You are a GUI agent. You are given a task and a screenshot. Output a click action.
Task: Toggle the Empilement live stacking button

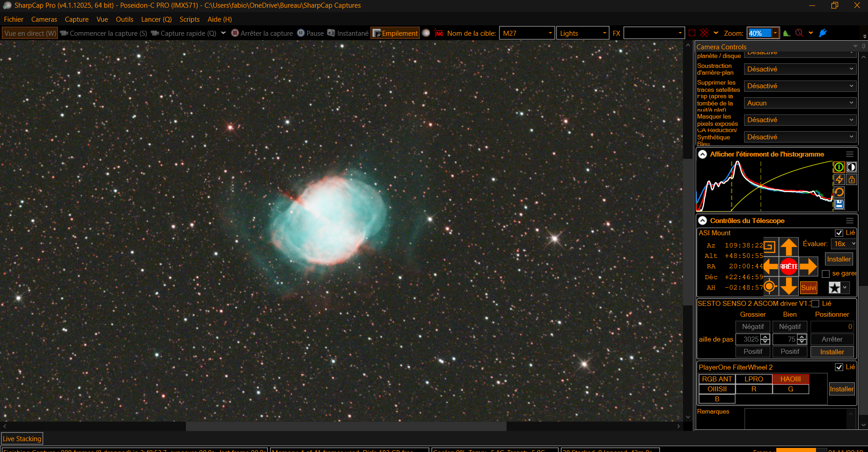[395, 33]
